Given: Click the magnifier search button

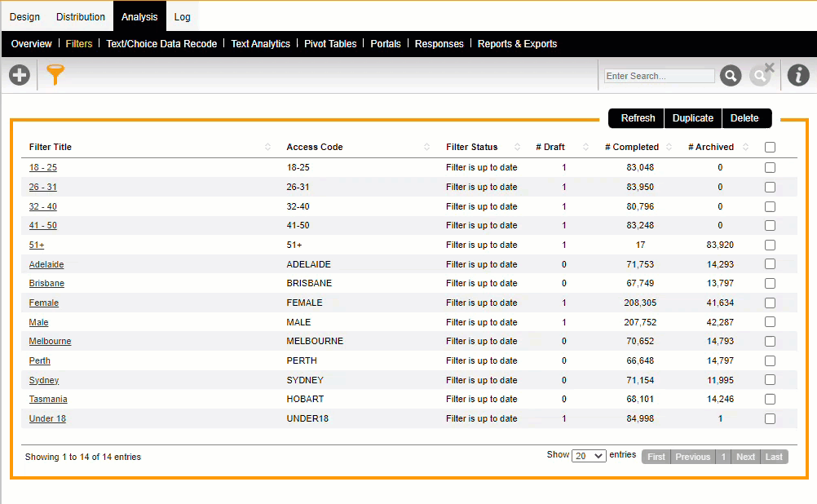Looking at the screenshot, I should 731,76.
